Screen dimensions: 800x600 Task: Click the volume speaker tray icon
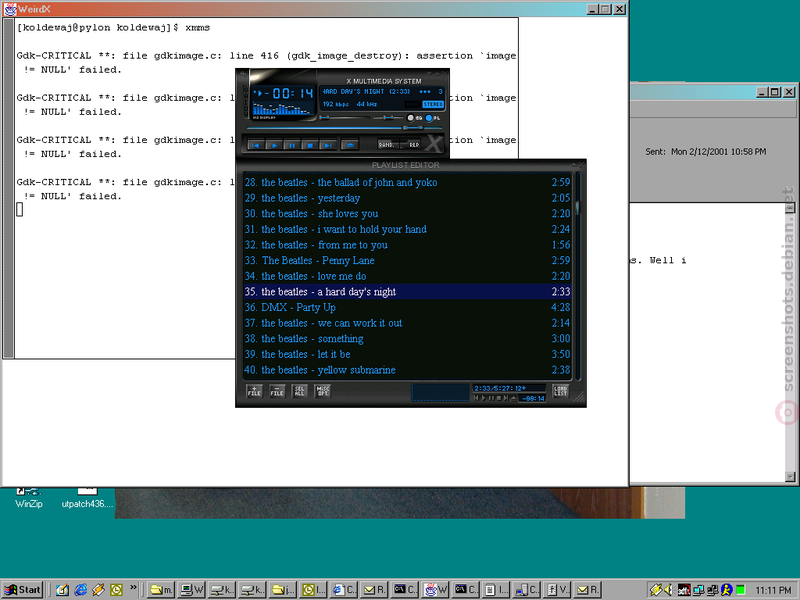point(668,590)
